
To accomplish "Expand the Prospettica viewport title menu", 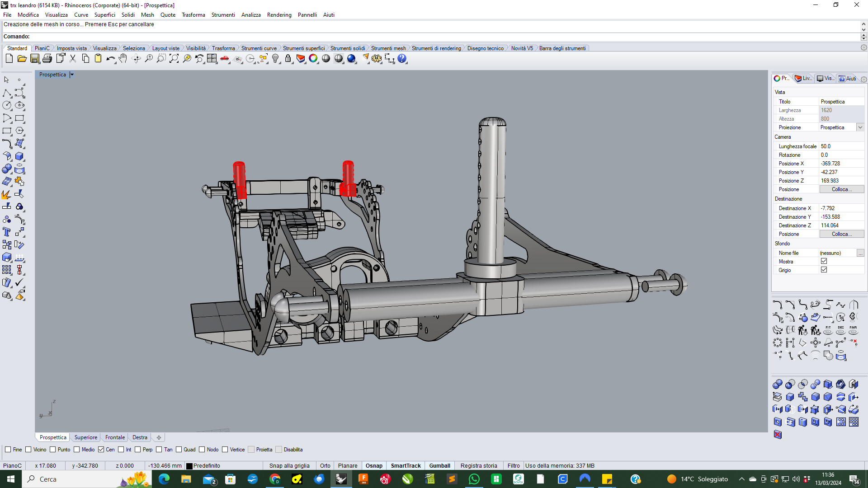I will pyautogui.click(x=72, y=75).
